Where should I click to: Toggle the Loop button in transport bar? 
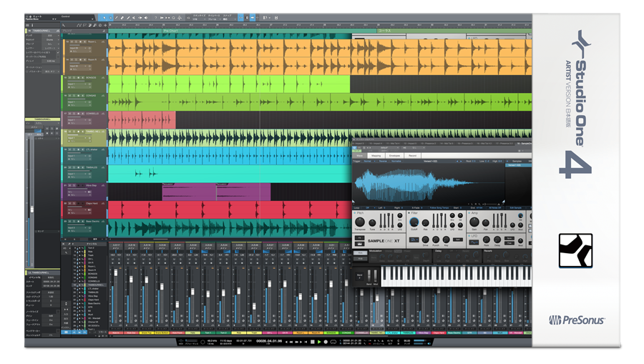[x=333, y=342]
